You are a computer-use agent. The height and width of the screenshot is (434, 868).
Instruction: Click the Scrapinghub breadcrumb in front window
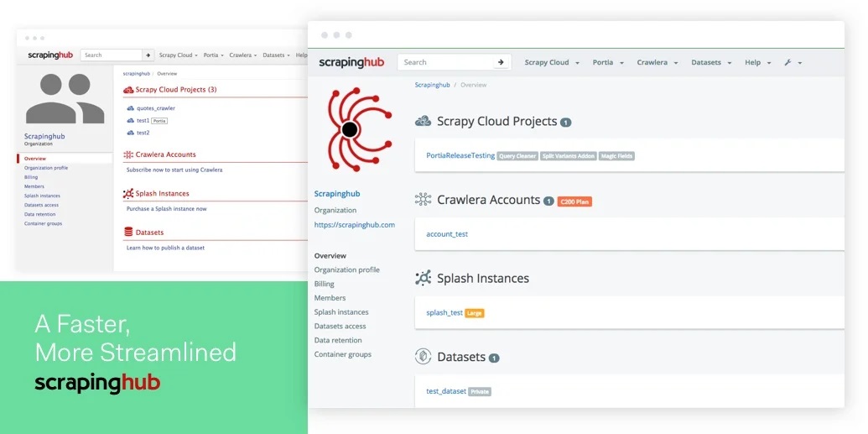(x=433, y=85)
